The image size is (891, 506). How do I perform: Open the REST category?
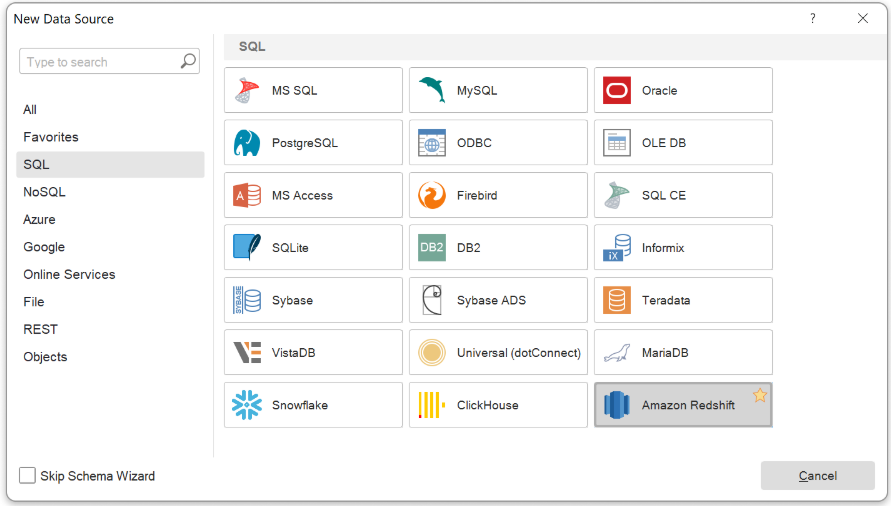point(110,329)
